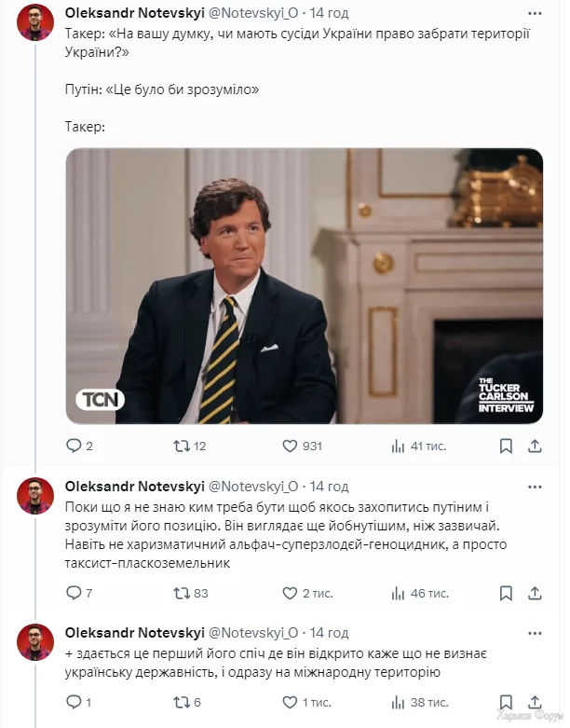Bookmark the second tweet about таксист-пласкоземельник
Screen dimensions: 570x728
click(x=506, y=594)
